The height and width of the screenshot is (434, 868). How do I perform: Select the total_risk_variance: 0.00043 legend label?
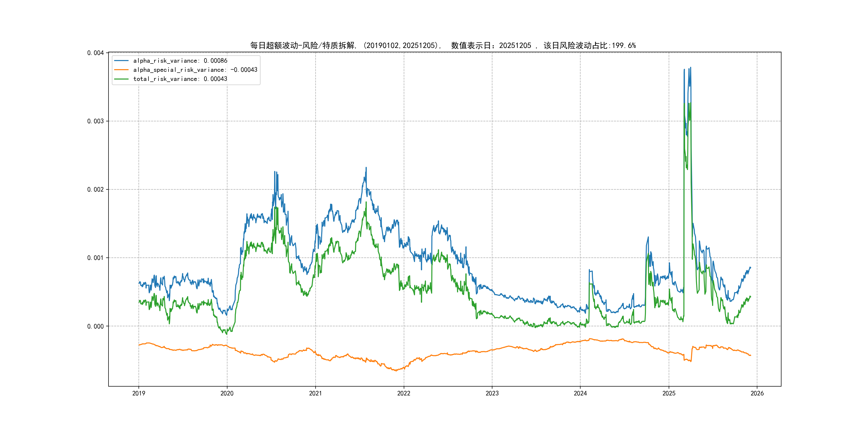point(180,79)
